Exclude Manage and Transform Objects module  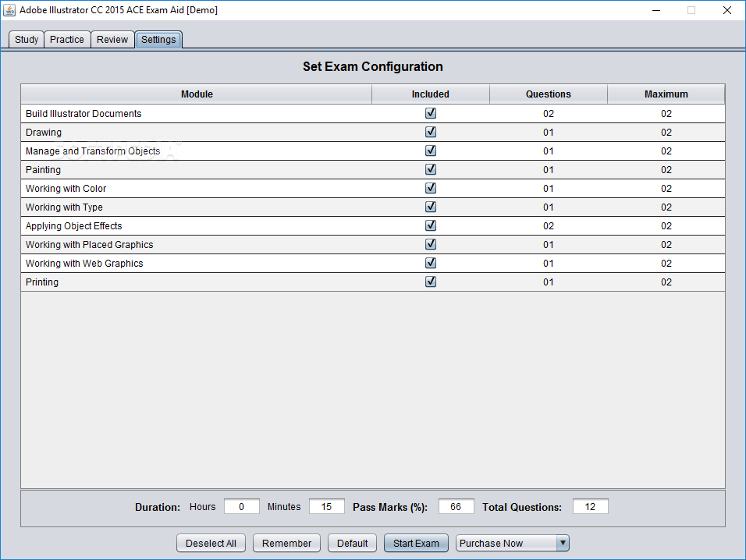click(431, 151)
